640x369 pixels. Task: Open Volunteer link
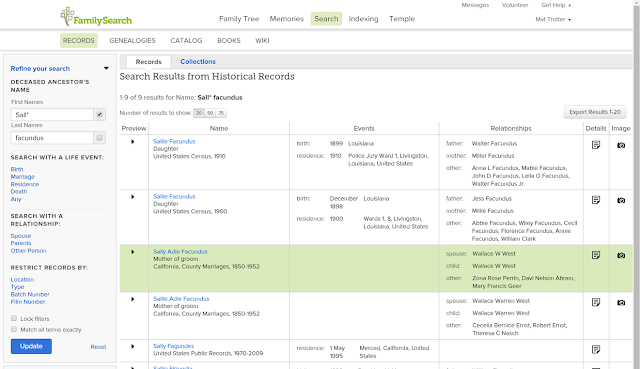pyautogui.click(x=515, y=5)
